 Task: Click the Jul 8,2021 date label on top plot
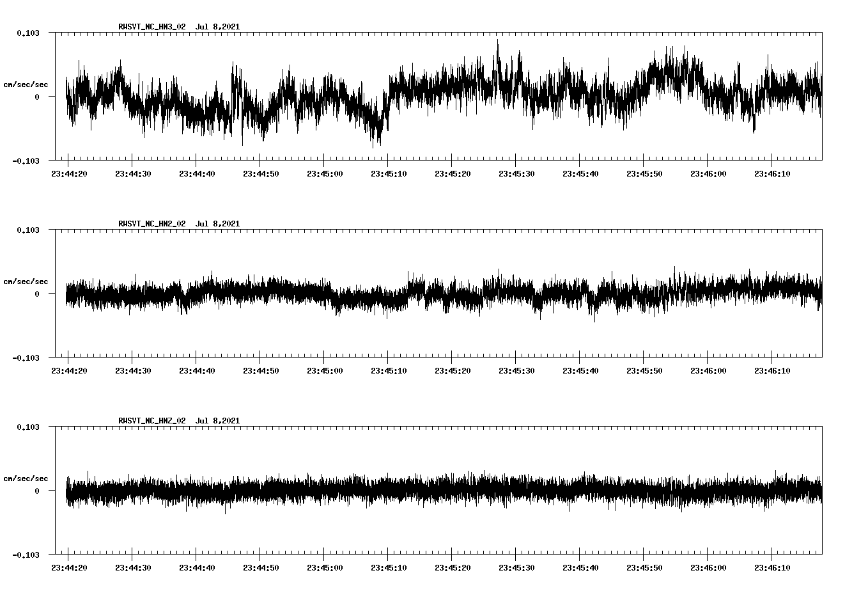click(x=219, y=27)
